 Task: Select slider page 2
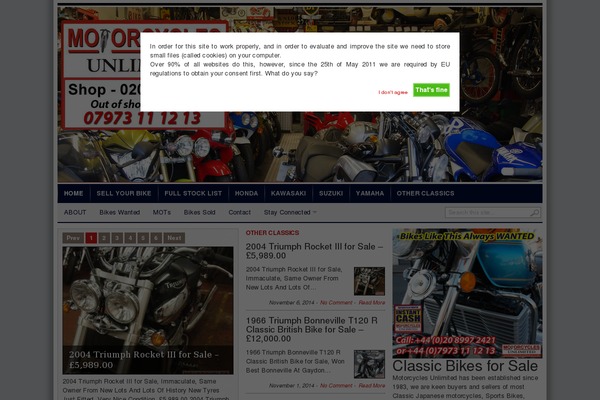click(104, 238)
